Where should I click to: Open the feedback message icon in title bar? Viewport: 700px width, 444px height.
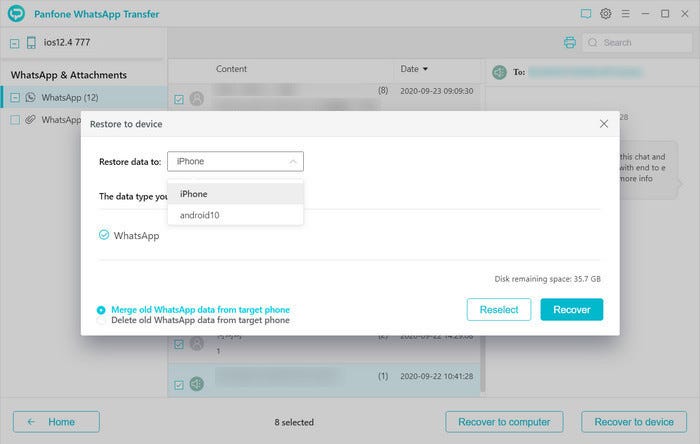coord(586,14)
